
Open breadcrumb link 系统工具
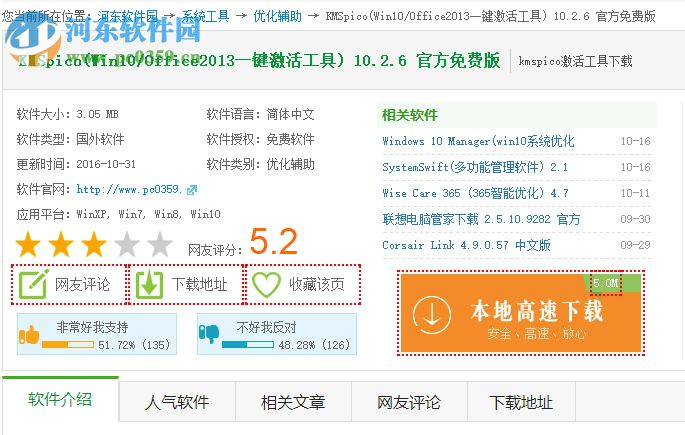tap(205, 16)
